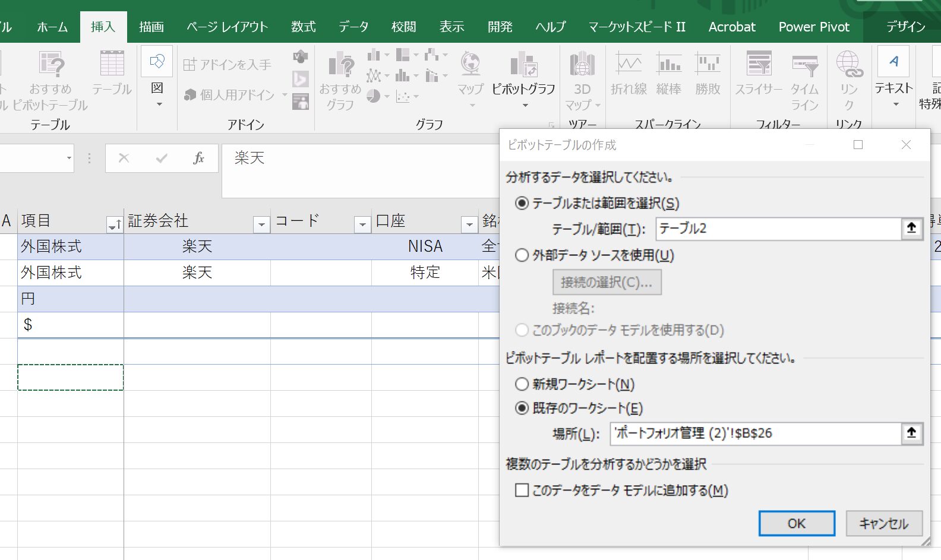Expand the テキスト dropdown arrow
This screenshot has width=941, height=560.
(x=896, y=105)
